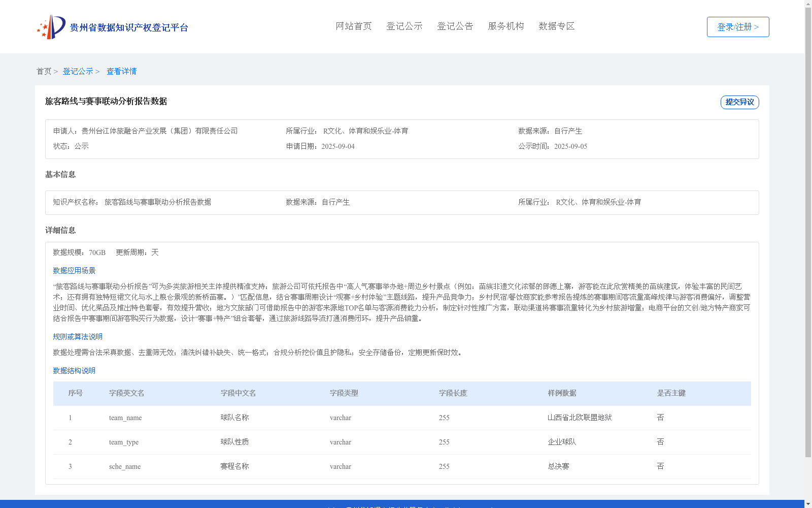This screenshot has width=812, height=508.
Task: Select page title 旅客路线与赛事联动分析报告数据
Action: [x=106, y=101]
